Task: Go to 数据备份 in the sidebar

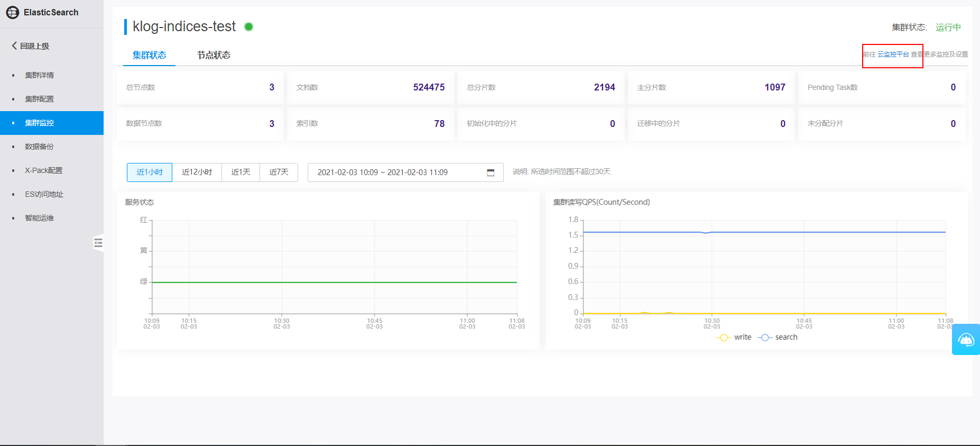Action: click(40, 147)
